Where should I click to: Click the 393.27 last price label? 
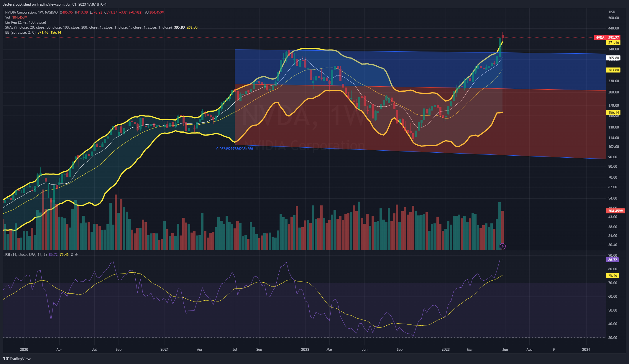pos(614,38)
